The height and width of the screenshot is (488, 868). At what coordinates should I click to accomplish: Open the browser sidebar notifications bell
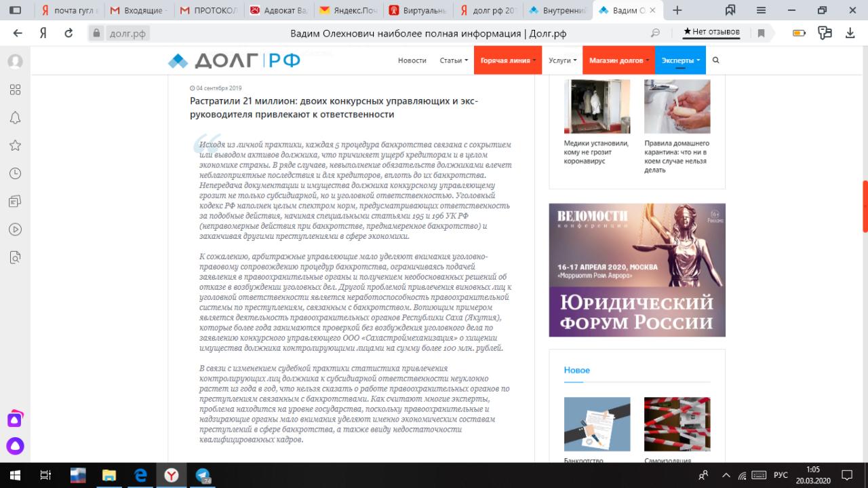coord(15,117)
